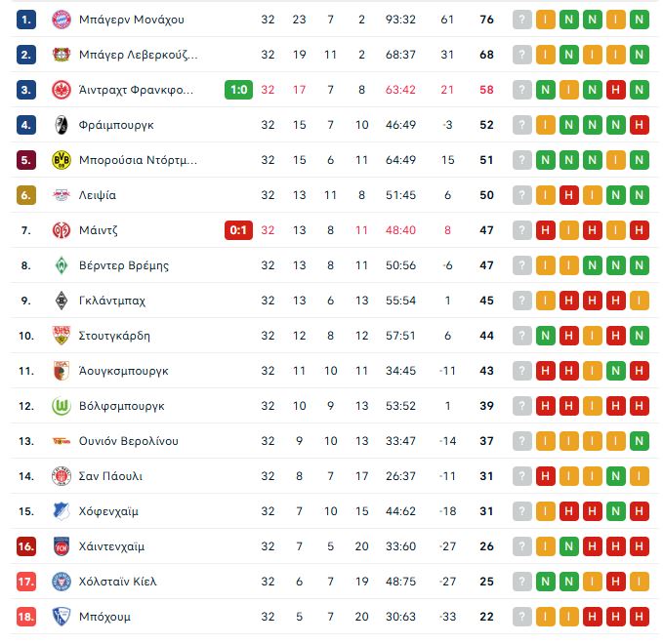Open the Bochum club shield icon
Image resolution: width=663 pixels, height=644 pixels.
(x=62, y=617)
